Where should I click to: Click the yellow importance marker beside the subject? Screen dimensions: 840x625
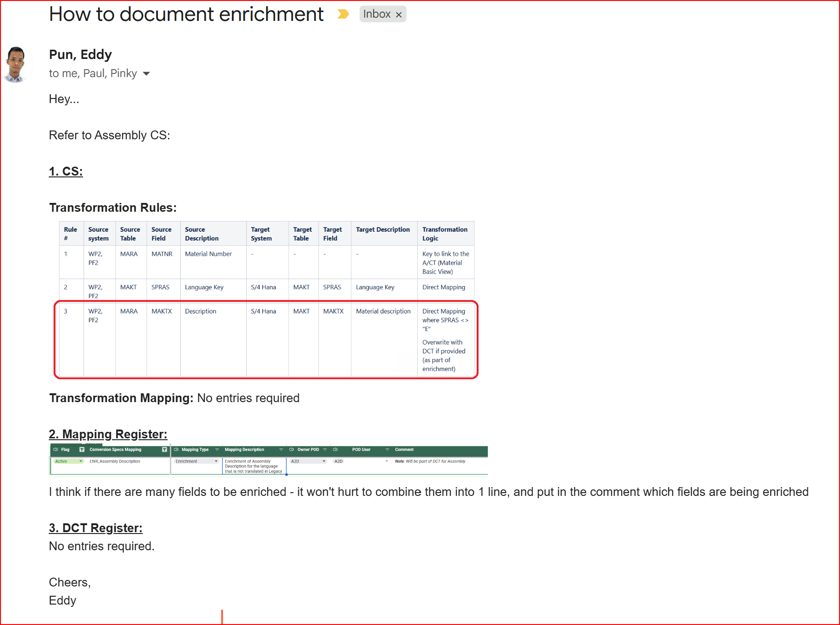tap(343, 14)
